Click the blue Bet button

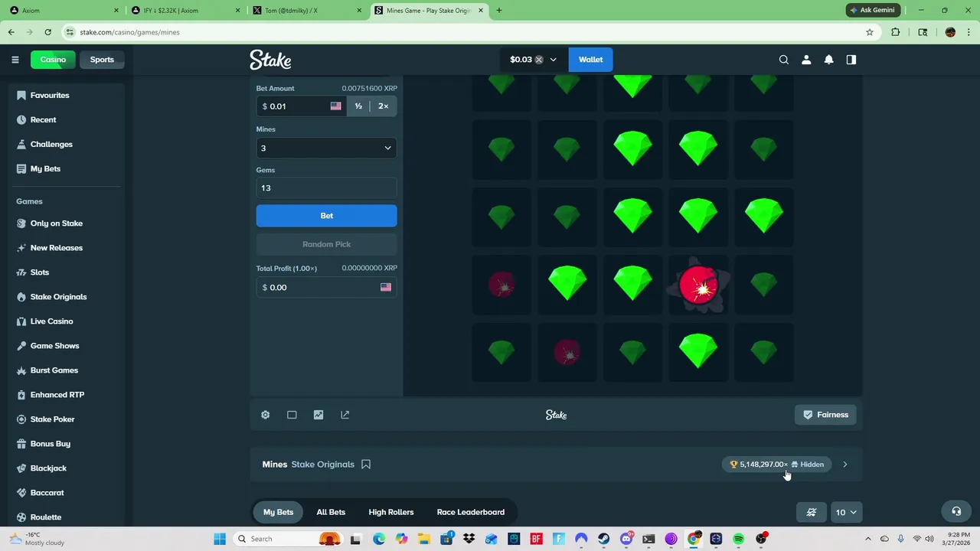click(326, 216)
